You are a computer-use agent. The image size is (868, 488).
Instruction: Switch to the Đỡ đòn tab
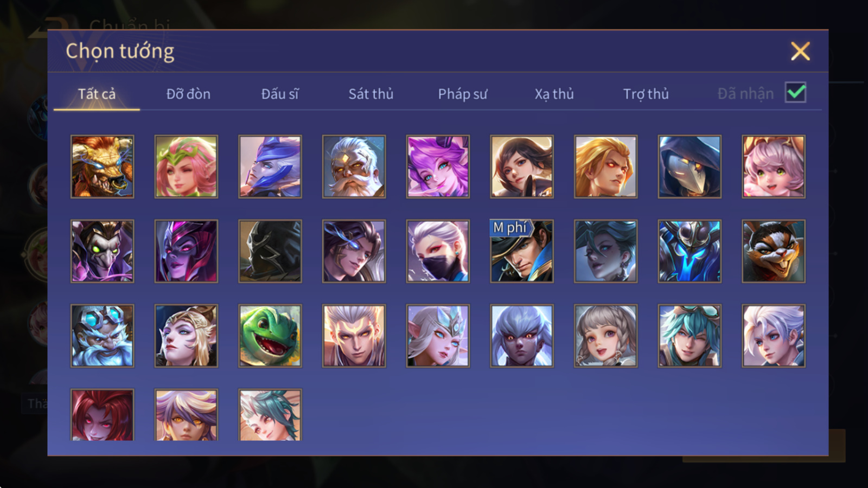[188, 94]
